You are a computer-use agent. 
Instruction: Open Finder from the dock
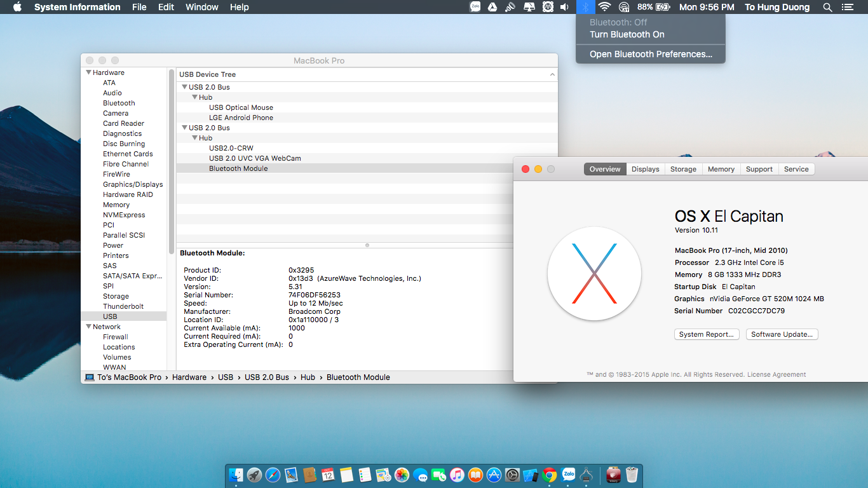pyautogui.click(x=236, y=475)
